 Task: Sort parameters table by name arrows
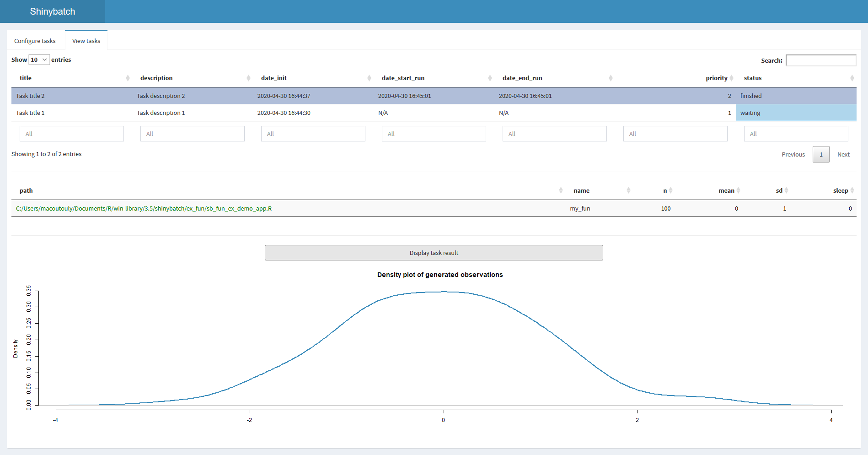coord(628,190)
